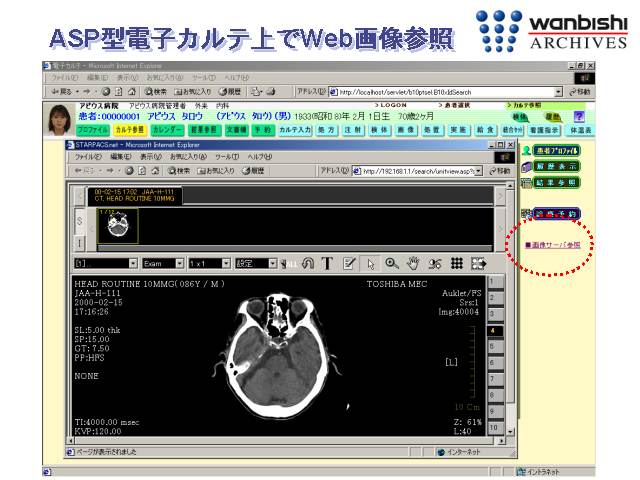Select image slice number 1
Viewport: 640px width, 480px height.
[x=493, y=283]
